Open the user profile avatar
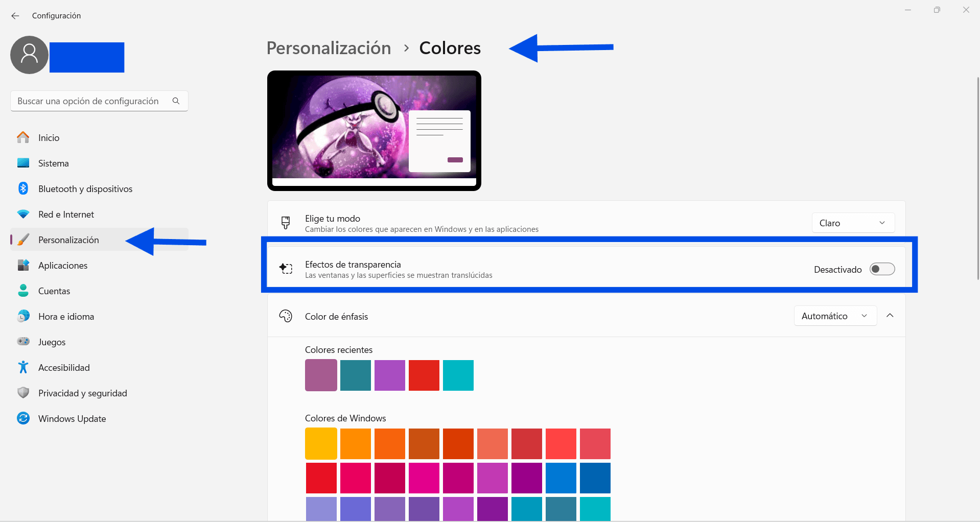The image size is (980, 522). [x=29, y=55]
